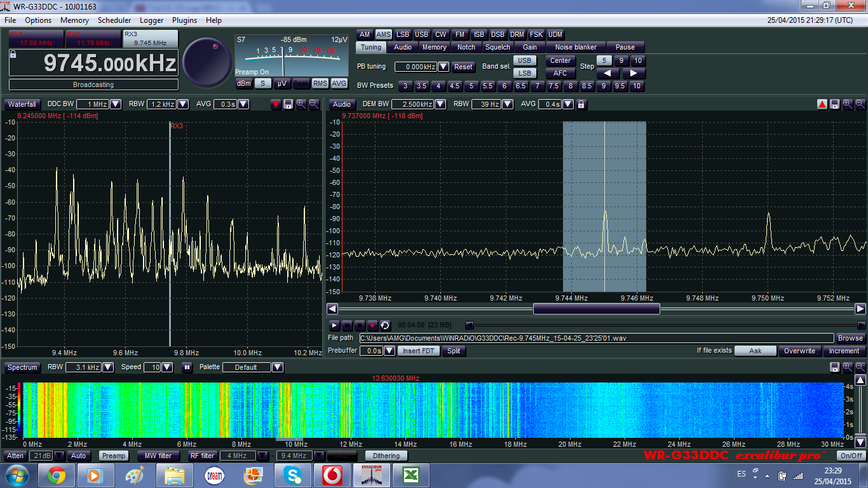Turn the large tuning knob

point(207,62)
